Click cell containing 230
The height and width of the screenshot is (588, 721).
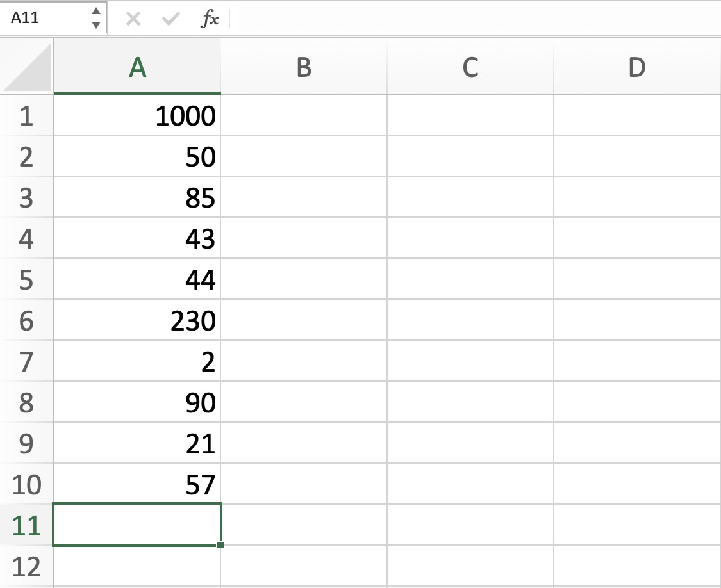point(138,320)
